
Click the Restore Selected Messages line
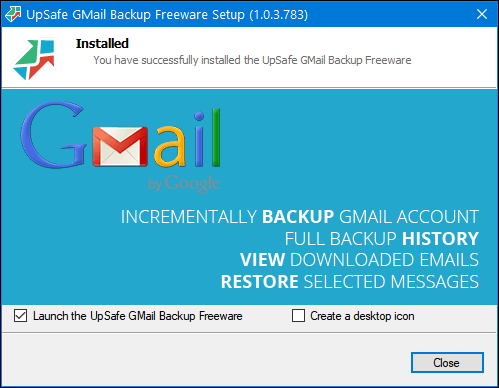coord(350,282)
